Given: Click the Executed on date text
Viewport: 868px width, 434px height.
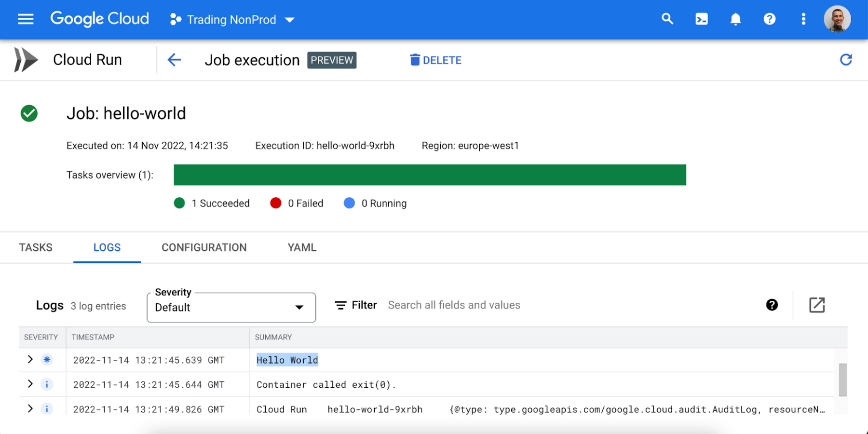Looking at the screenshot, I should (147, 146).
